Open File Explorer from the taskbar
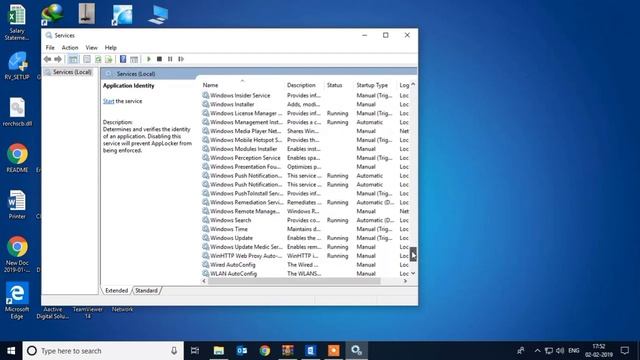The width and height of the screenshot is (640, 360). [x=219, y=351]
